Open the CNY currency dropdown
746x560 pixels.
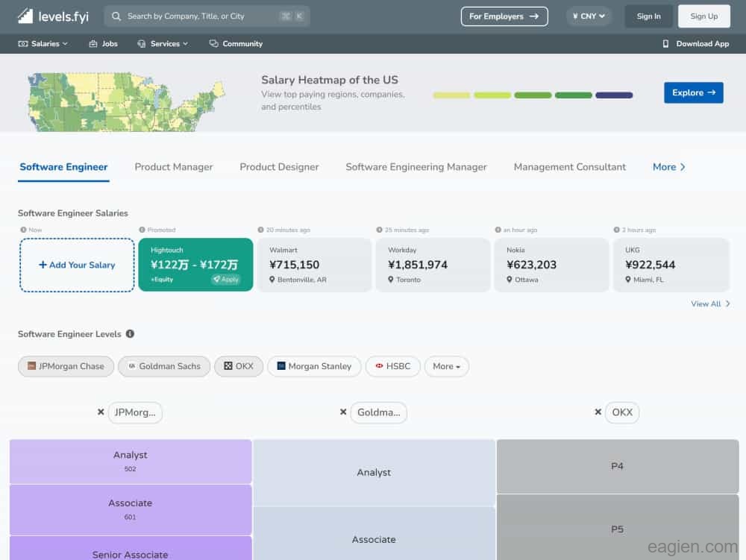(589, 16)
